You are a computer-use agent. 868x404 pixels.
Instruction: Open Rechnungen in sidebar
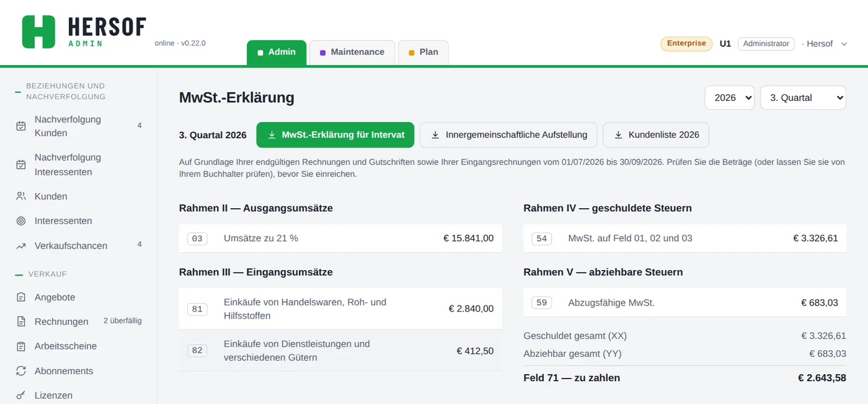click(x=79, y=321)
